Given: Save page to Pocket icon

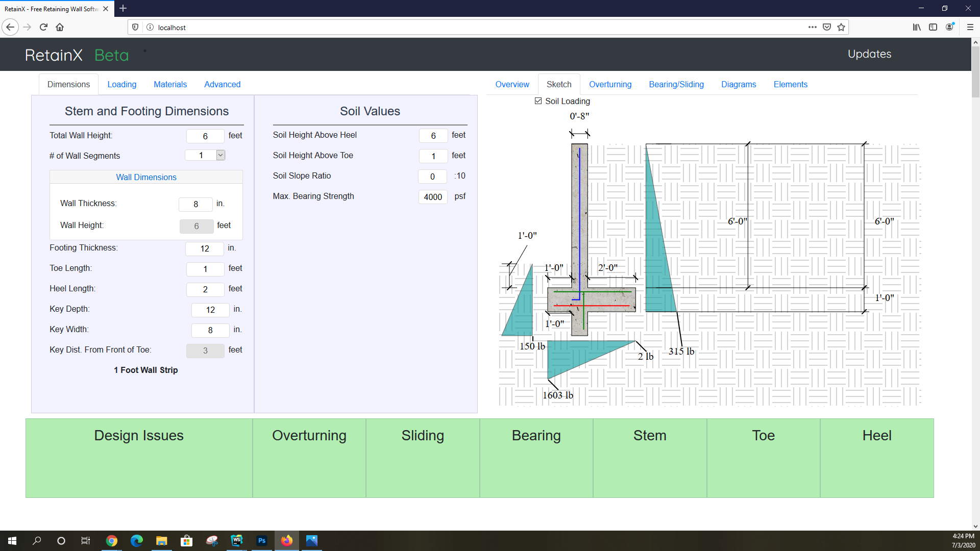Looking at the screenshot, I should click(827, 27).
